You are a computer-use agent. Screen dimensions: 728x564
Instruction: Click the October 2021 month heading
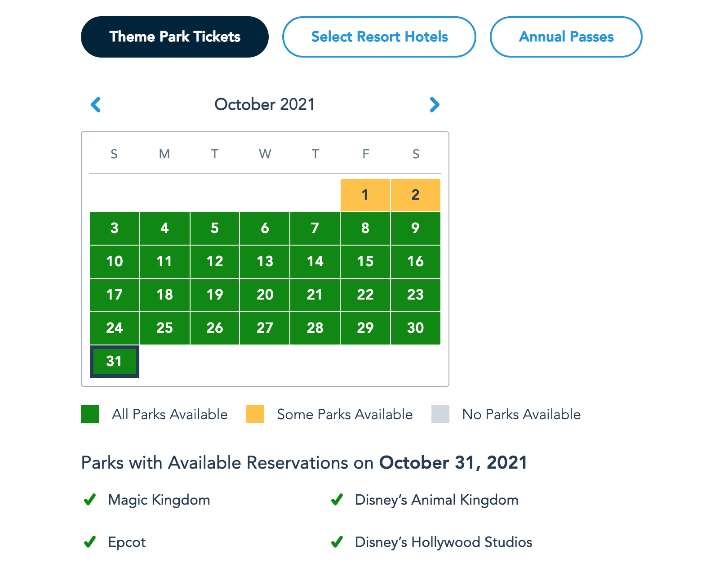click(x=265, y=104)
